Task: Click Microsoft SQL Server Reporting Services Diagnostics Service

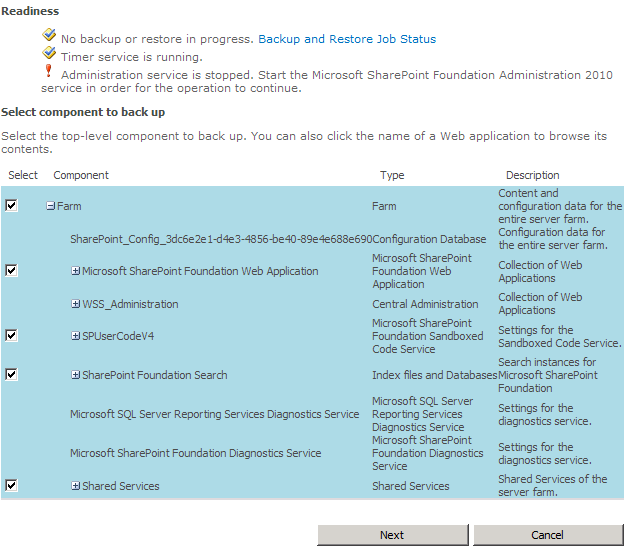Action: click(215, 414)
